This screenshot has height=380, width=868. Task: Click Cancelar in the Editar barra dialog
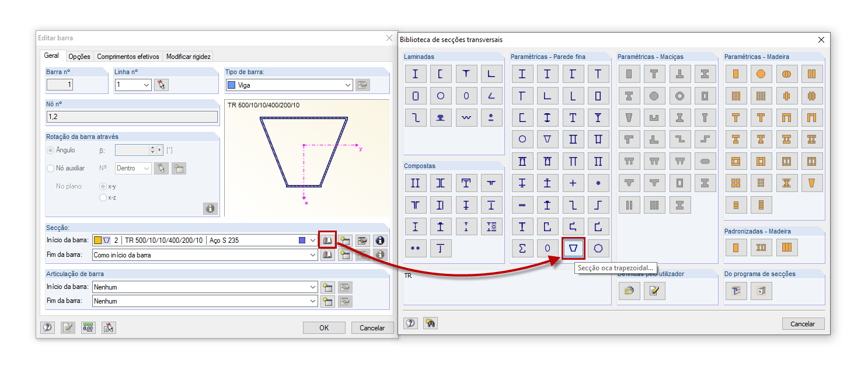point(372,327)
